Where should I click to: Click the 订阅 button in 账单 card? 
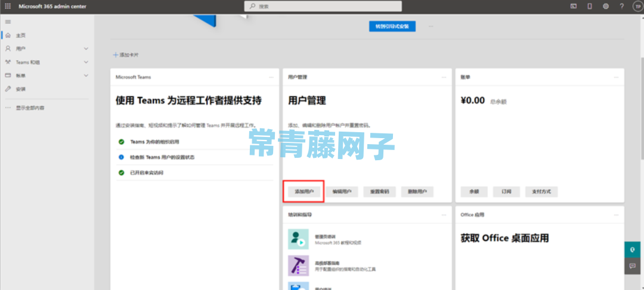tap(506, 192)
